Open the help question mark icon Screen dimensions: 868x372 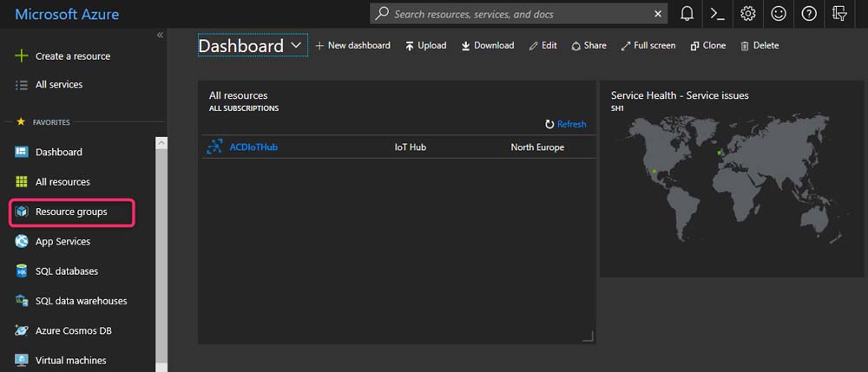coord(809,14)
